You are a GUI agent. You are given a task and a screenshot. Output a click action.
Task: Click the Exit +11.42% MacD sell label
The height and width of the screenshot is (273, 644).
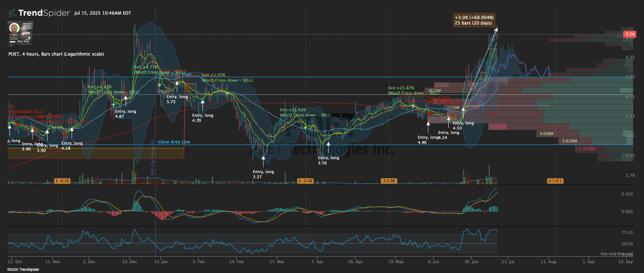(x=305, y=112)
